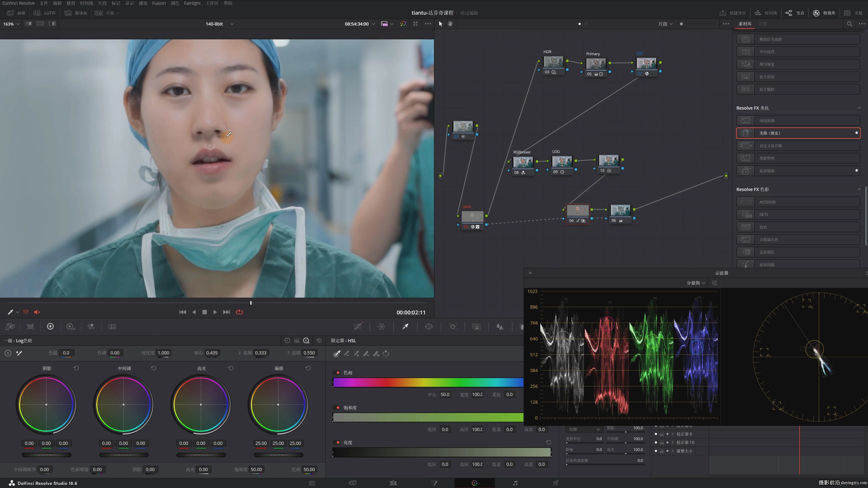Screen dimensions: 868x488
Task: Open the Power Windows palette
Action: point(429,326)
